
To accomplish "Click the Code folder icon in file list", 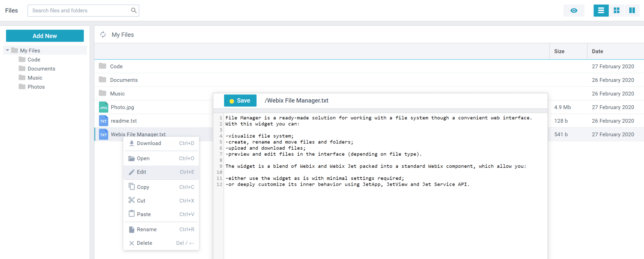I will (103, 66).
